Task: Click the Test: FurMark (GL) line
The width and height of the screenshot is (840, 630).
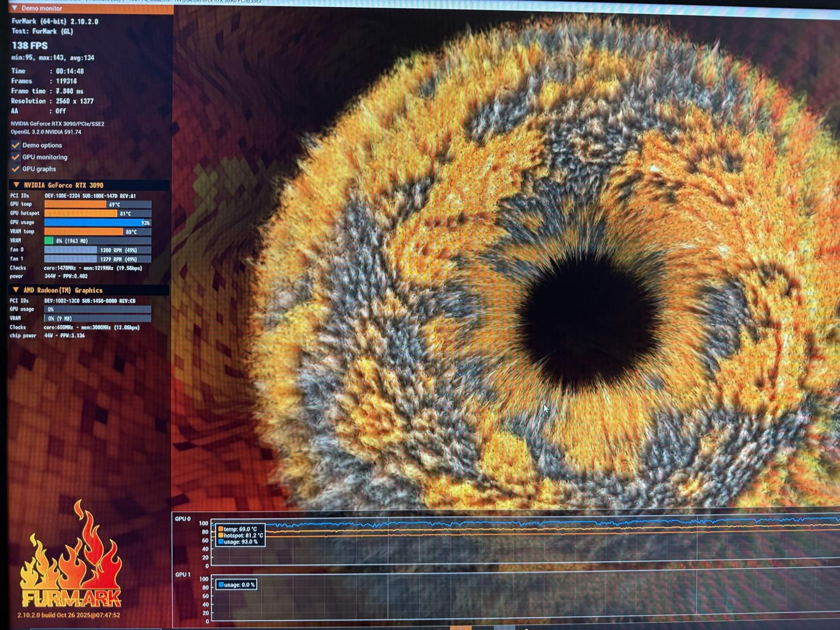Action: tap(42, 31)
